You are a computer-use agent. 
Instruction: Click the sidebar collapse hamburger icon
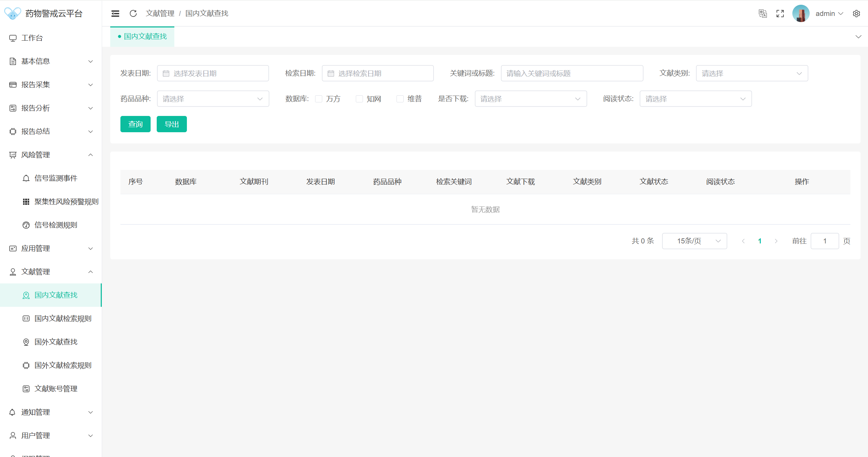[x=115, y=14]
